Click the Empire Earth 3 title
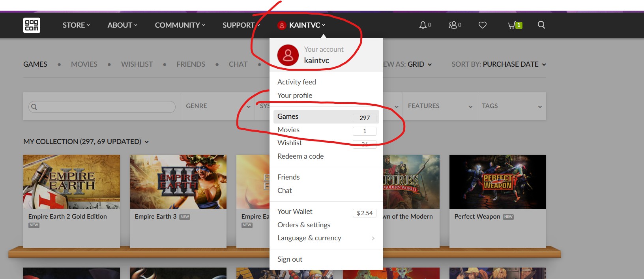Viewport: 644px width, 279px height. [155, 217]
